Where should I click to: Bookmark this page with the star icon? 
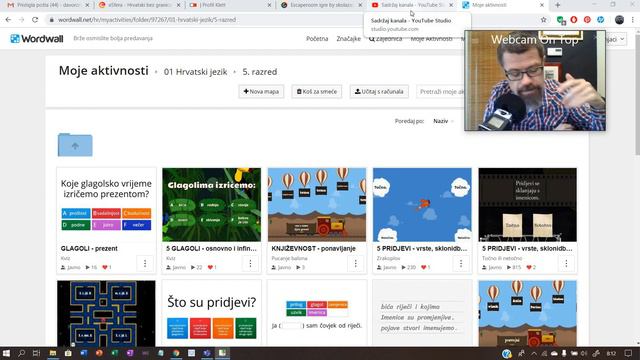[543, 20]
